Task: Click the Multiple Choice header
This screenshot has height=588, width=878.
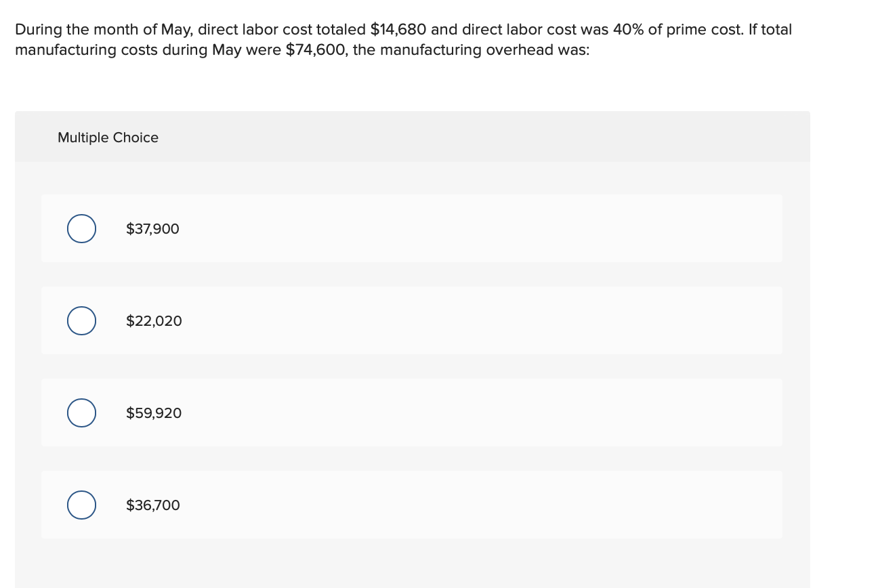Action: tap(108, 137)
